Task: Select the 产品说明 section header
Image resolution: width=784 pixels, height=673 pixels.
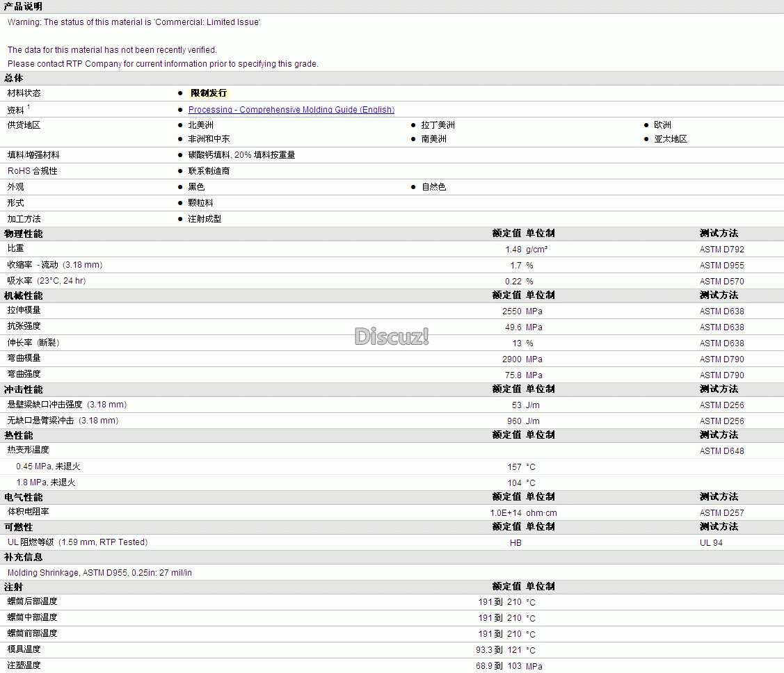Action: 23,6
